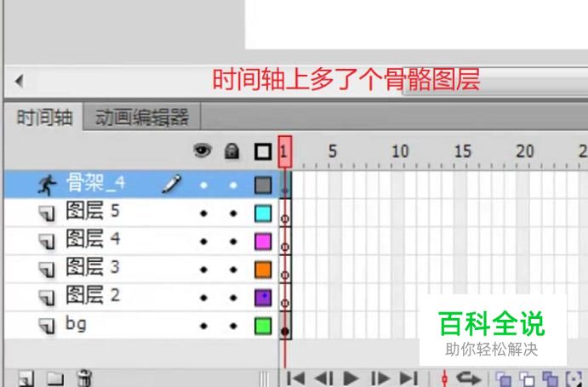Lock the bg layer
The height and width of the screenshot is (387, 588).
click(x=233, y=326)
